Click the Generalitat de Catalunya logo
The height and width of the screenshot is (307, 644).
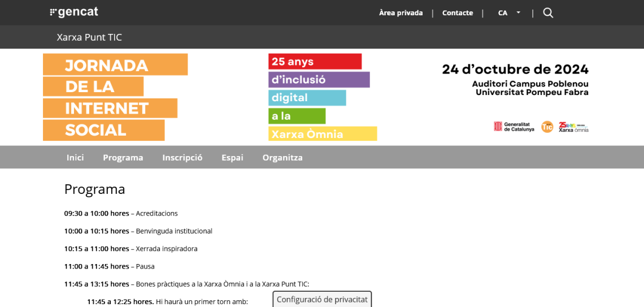point(514,127)
